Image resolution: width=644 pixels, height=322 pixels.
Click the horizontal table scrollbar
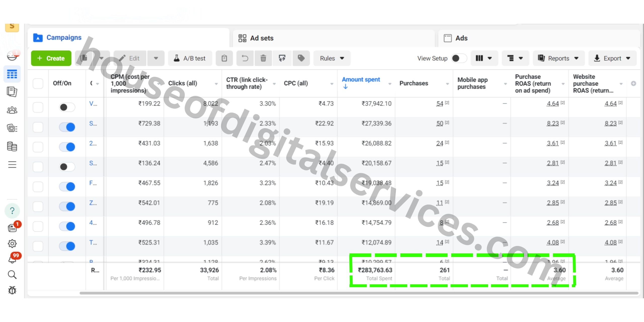(x=359, y=293)
